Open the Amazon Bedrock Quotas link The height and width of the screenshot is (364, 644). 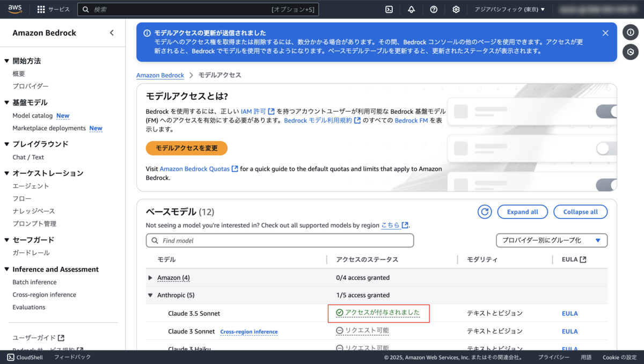coord(199,169)
